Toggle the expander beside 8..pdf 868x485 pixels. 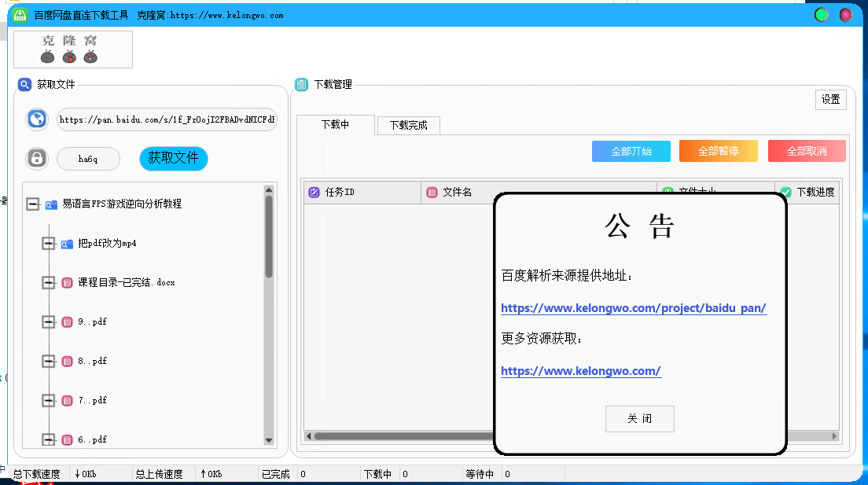[x=49, y=362]
